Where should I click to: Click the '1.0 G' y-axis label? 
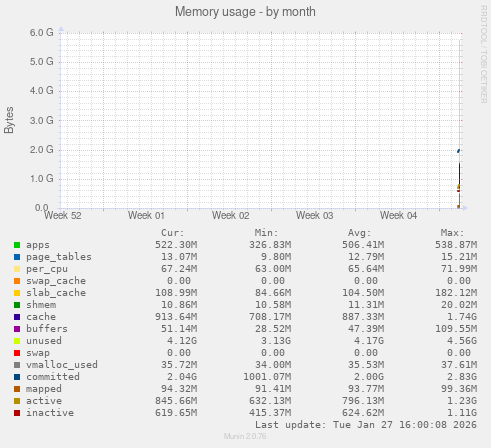click(x=42, y=179)
